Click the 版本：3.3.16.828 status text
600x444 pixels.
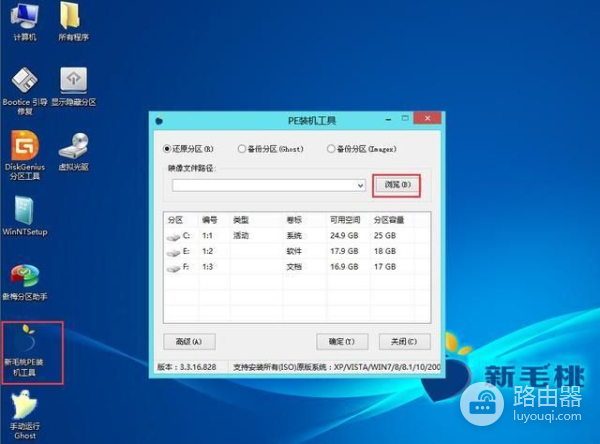click(x=187, y=367)
